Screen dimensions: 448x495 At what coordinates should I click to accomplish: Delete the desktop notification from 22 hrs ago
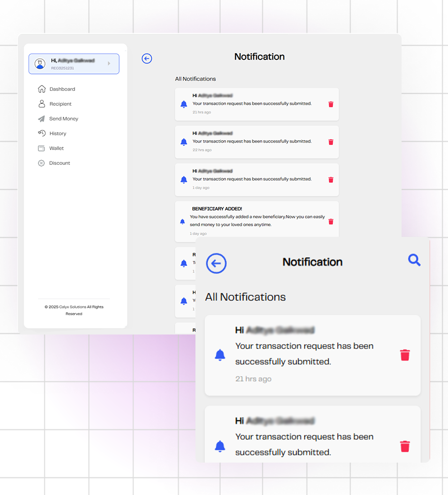pos(331,142)
